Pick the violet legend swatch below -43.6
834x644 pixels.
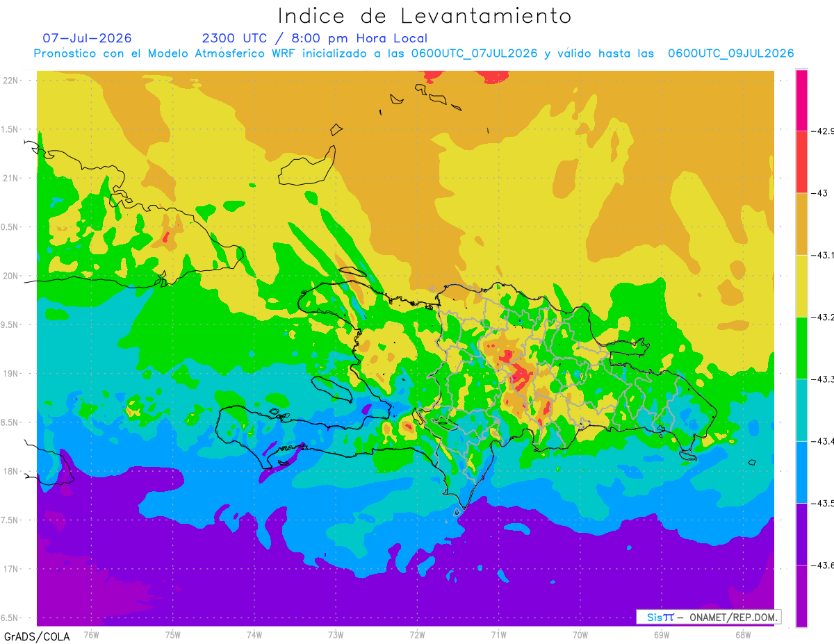pyautogui.click(x=801, y=595)
